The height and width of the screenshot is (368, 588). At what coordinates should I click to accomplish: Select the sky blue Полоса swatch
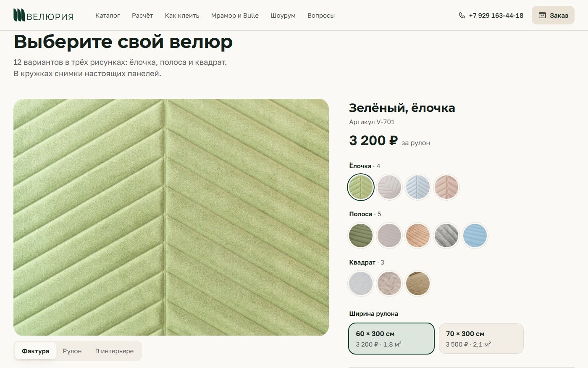point(475,235)
